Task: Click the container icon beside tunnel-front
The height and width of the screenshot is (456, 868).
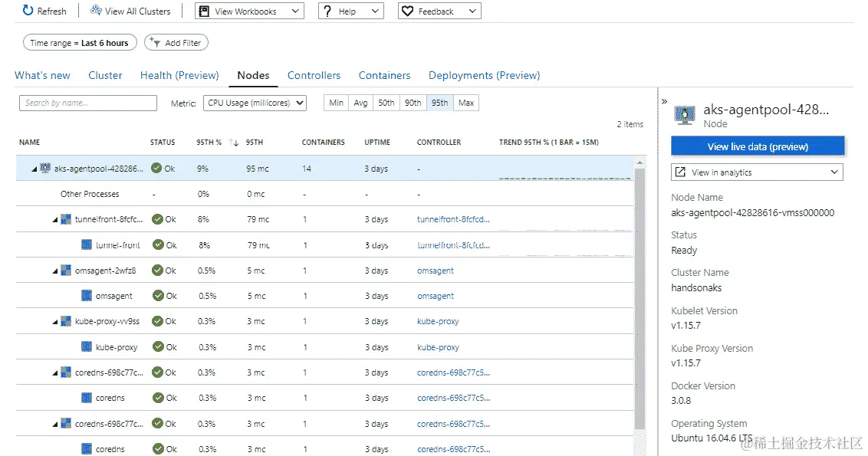Action: (87, 244)
